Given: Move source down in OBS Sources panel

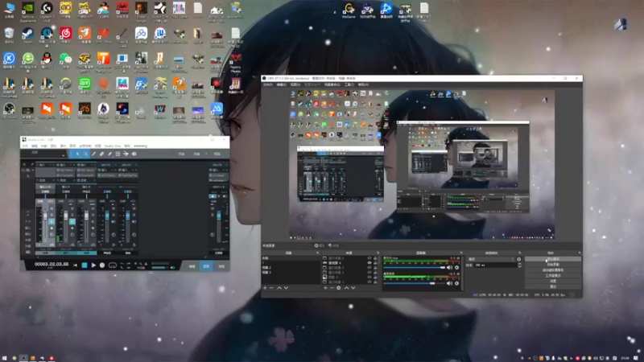Looking at the screenshot, I should click(x=353, y=288).
